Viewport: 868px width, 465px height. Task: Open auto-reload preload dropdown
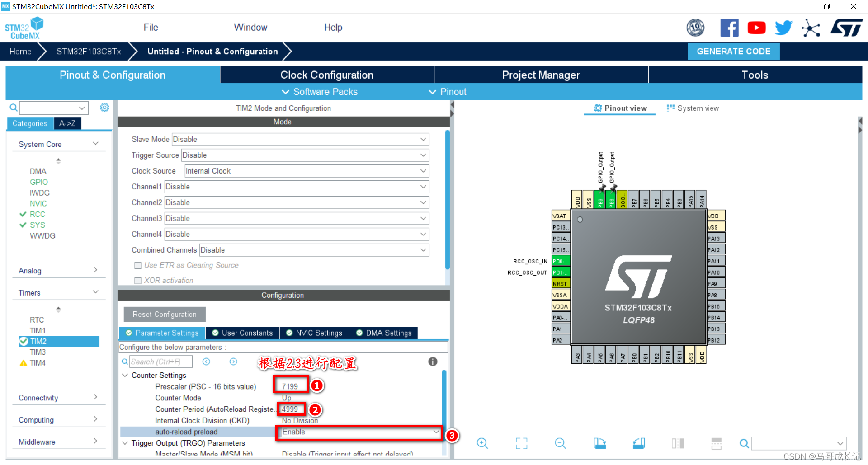point(360,432)
